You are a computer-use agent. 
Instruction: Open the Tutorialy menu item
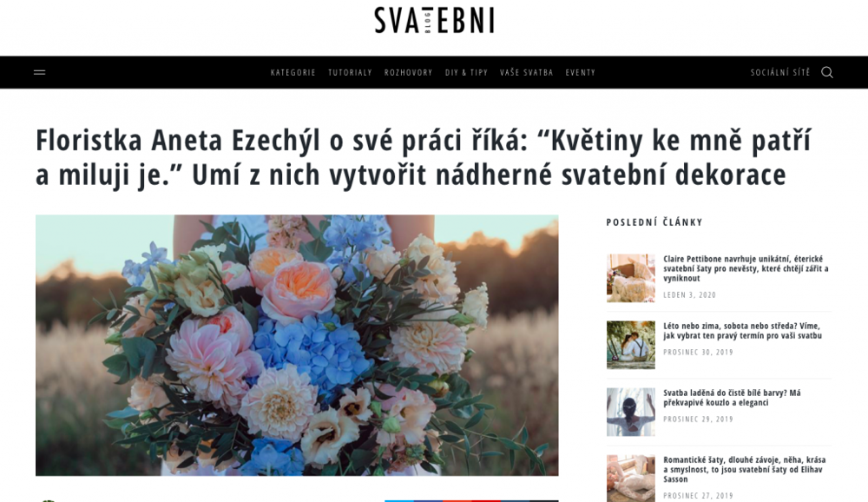pyautogui.click(x=350, y=73)
